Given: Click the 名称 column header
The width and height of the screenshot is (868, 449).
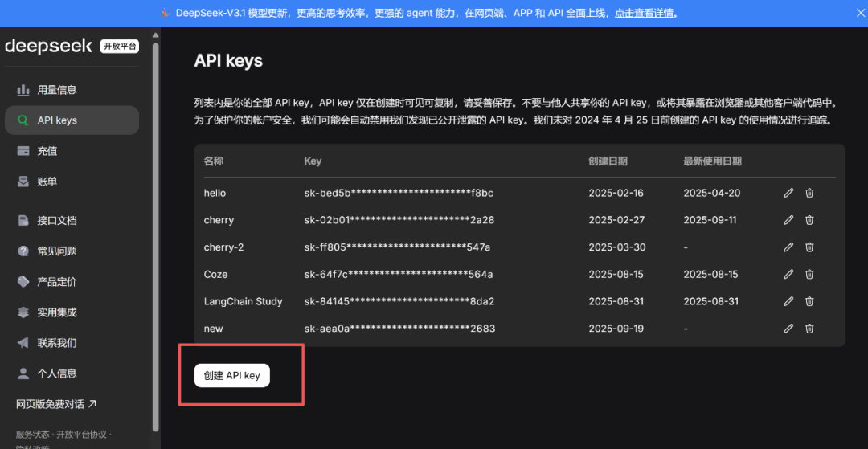Looking at the screenshot, I should tap(214, 161).
